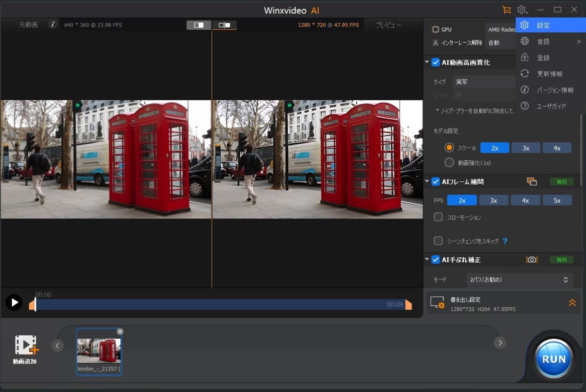This screenshot has height=392, width=586.
Task: Click the timeline end trim marker
Action: (x=408, y=305)
